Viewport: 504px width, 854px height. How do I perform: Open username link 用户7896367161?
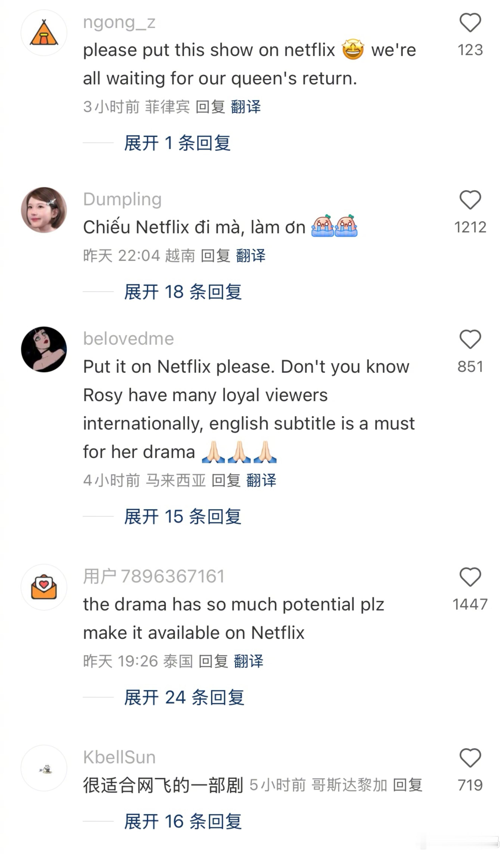[x=154, y=576]
